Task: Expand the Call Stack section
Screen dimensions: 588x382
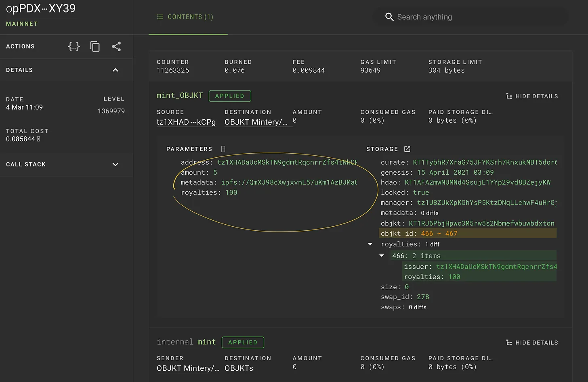Action: click(x=115, y=165)
